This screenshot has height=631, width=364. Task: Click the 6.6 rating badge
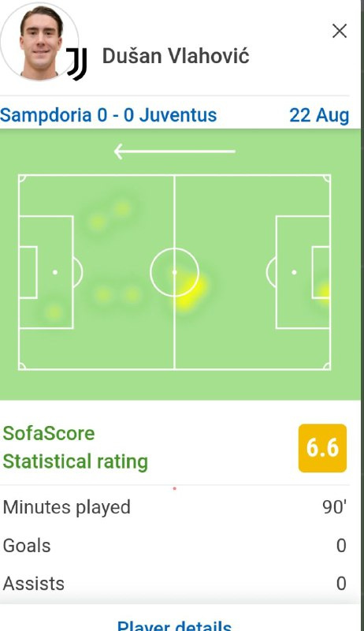pyautogui.click(x=322, y=448)
